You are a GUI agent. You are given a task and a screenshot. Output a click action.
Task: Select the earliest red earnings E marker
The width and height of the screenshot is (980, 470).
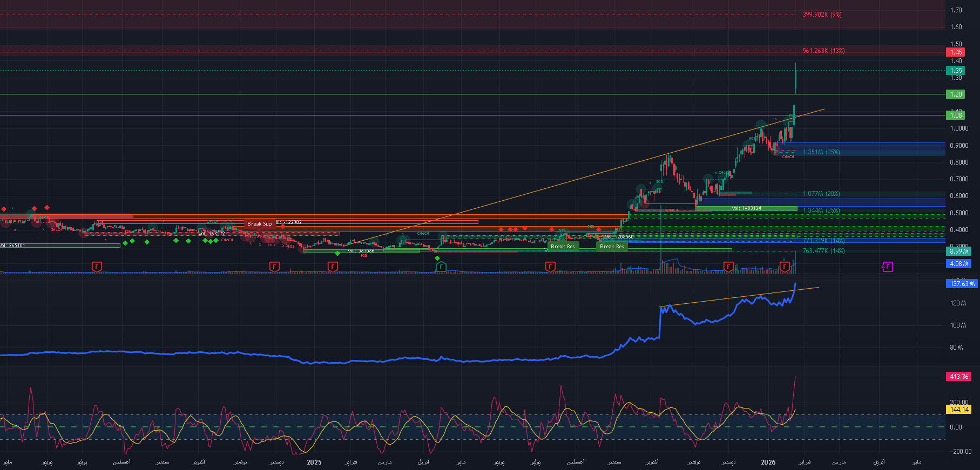(97, 267)
